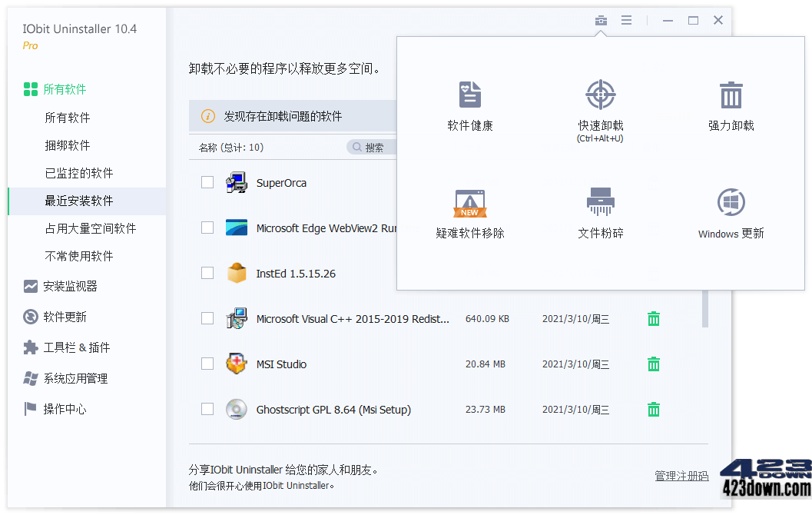Tick the InstEd 1.5.15.26 checkbox
812x515 pixels.
(x=207, y=273)
